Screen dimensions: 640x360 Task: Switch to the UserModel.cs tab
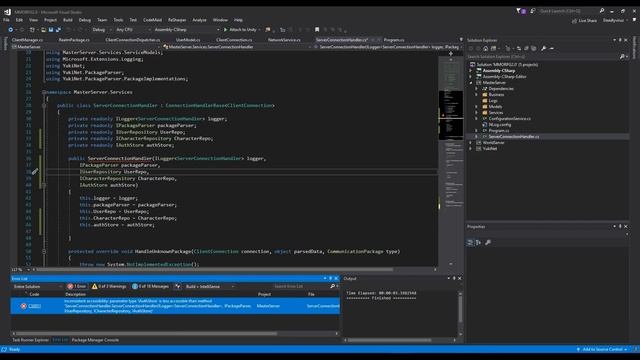(188, 40)
